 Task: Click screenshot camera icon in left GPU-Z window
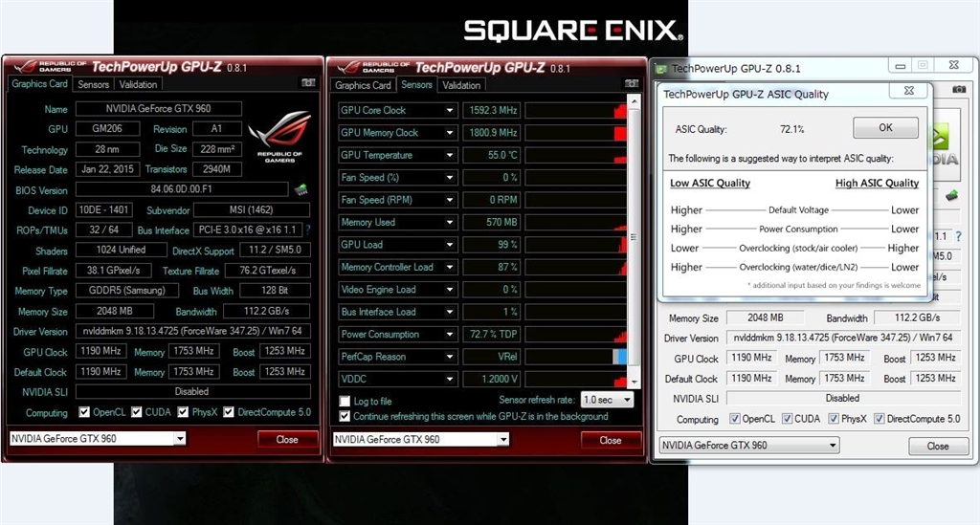click(308, 82)
